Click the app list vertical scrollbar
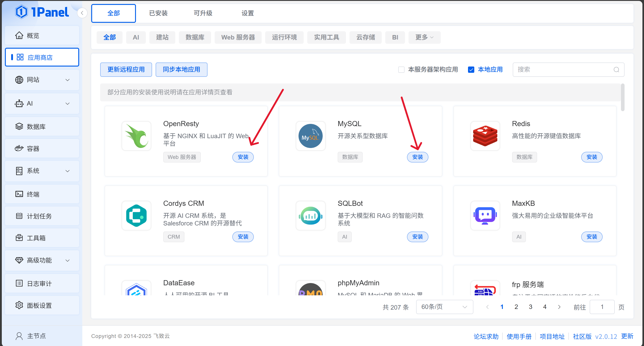This screenshot has width=644, height=346. [623, 97]
